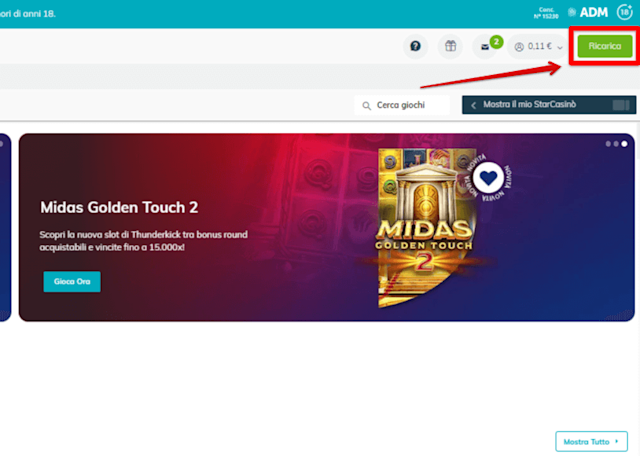
Task: Open the gift bonus icon
Action: [450, 46]
